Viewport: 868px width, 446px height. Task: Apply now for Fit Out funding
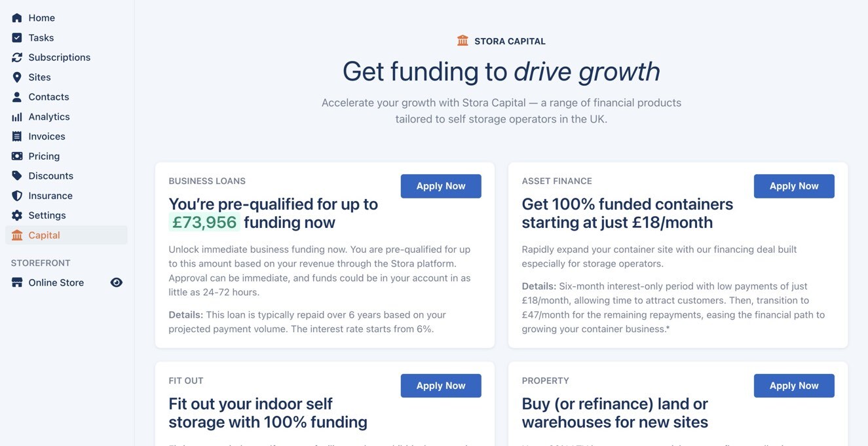(441, 386)
